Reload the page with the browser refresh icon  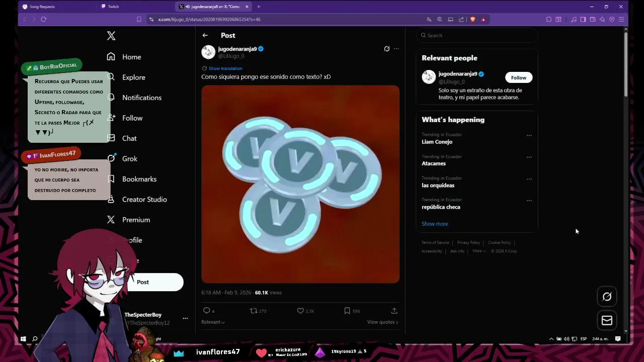coord(43,19)
